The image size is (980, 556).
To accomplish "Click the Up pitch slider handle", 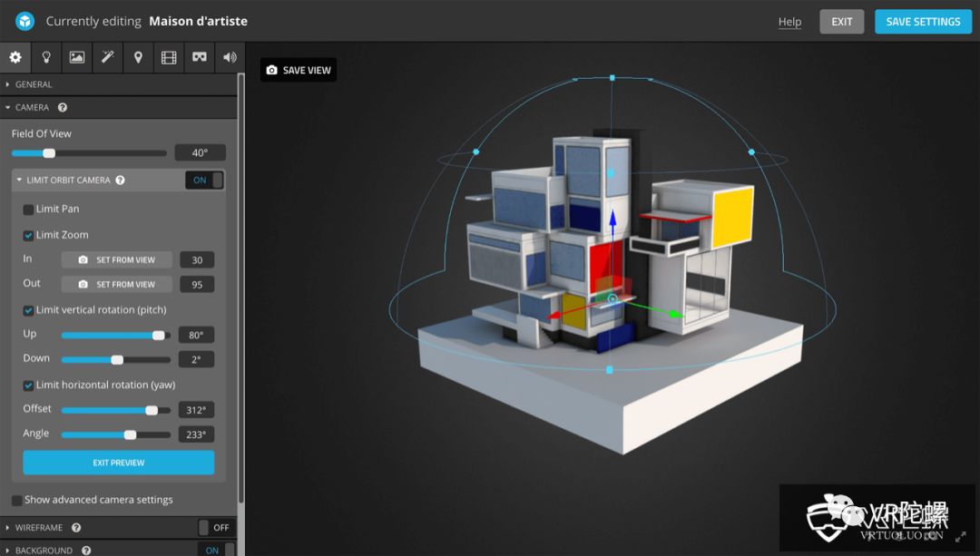I will click(159, 336).
